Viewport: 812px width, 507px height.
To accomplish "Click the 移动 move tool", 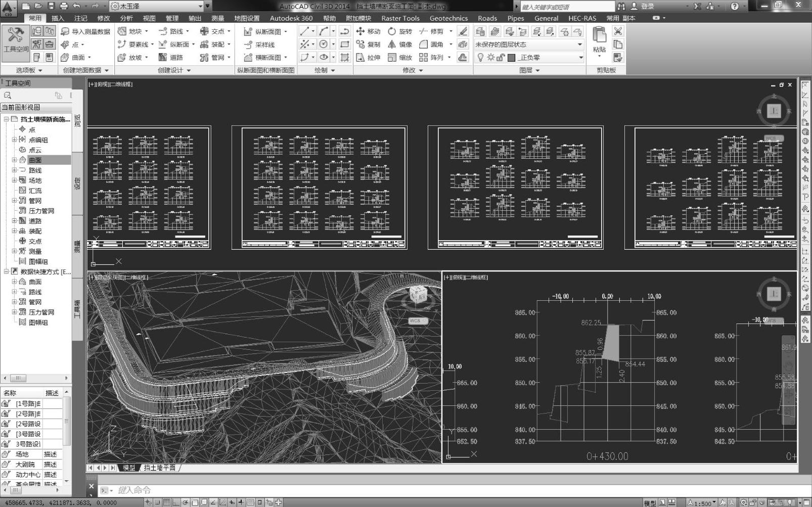I will click(x=368, y=31).
